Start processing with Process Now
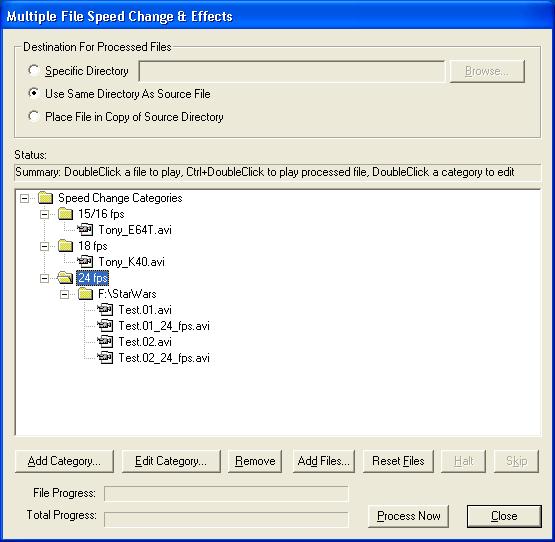The height and width of the screenshot is (542, 555). coord(408,516)
